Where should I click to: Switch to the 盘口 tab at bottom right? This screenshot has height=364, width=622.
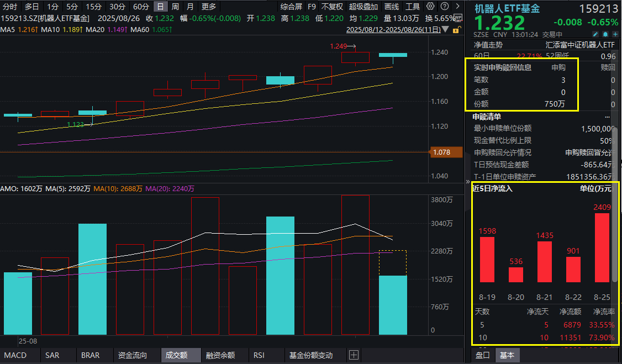click(483, 356)
